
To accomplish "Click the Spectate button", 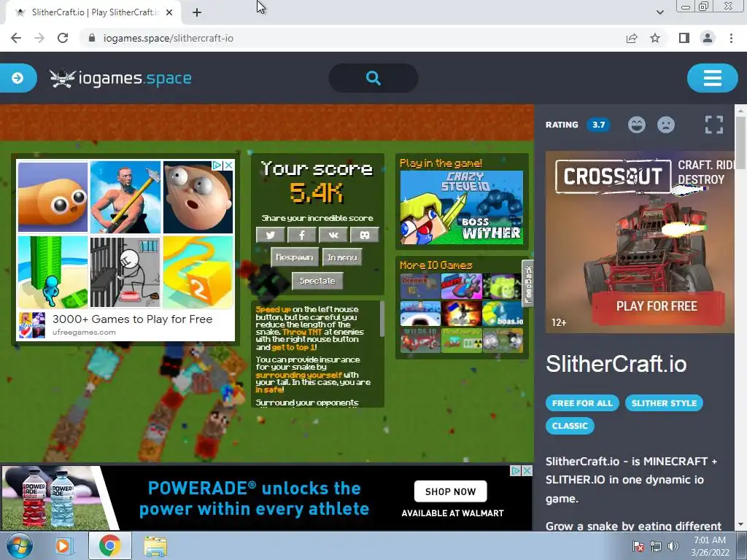I will point(317,281).
